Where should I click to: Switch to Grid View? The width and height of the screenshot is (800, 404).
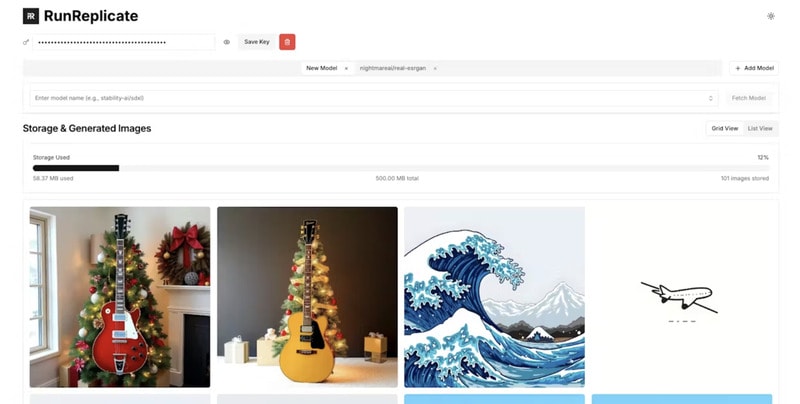click(x=724, y=129)
